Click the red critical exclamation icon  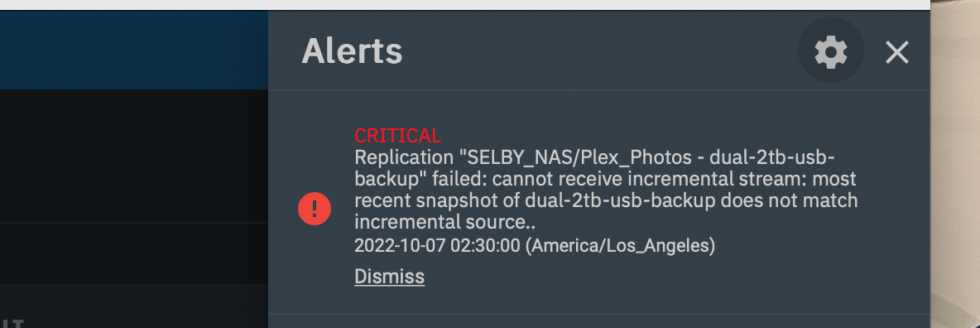(315, 209)
